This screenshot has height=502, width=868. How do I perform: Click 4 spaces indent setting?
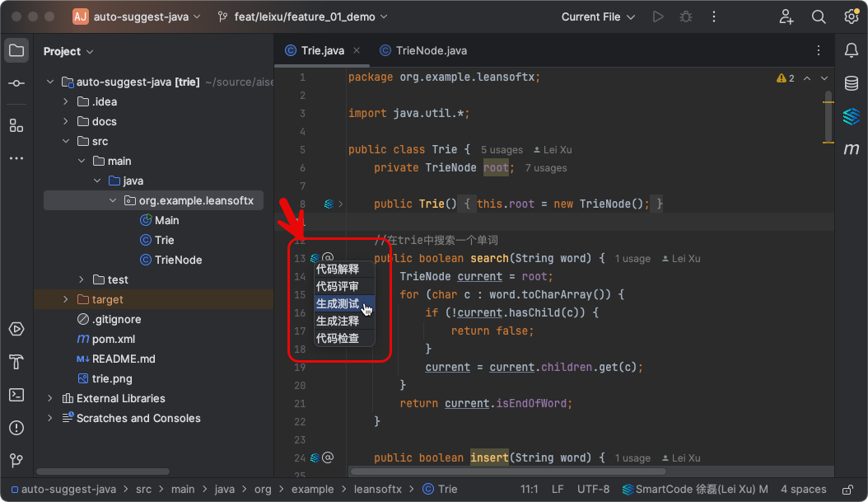coord(803,490)
